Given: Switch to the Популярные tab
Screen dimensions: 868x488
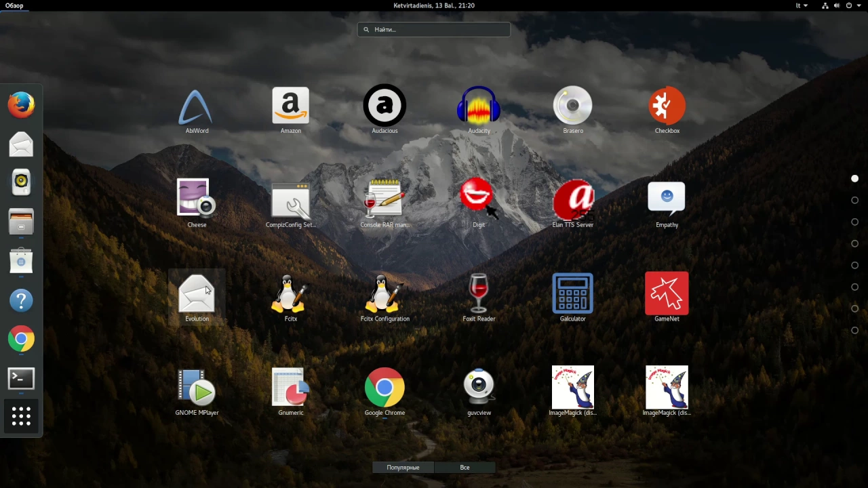Looking at the screenshot, I should point(403,467).
